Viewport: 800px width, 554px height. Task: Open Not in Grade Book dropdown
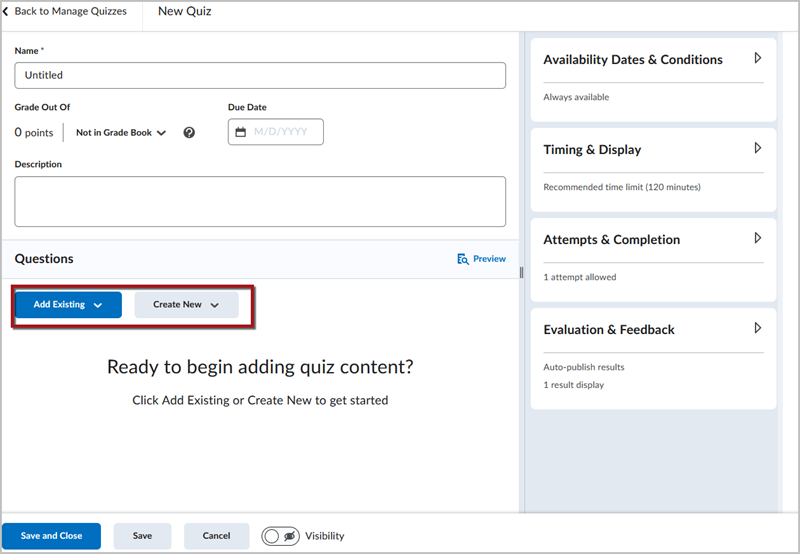tap(121, 133)
